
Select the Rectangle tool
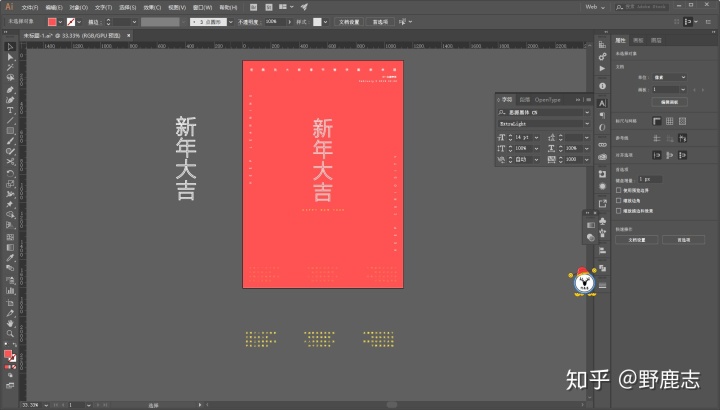pyautogui.click(x=10, y=131)
